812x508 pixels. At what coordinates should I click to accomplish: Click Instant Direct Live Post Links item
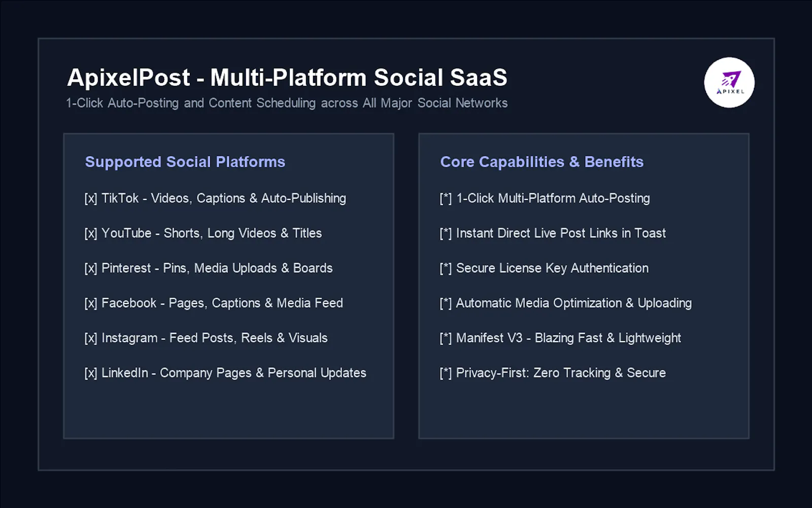click(x=553, y=233)
